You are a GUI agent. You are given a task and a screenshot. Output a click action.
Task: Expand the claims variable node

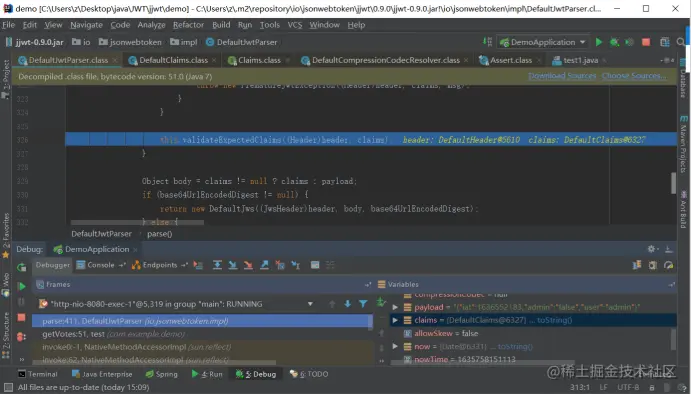395,320
